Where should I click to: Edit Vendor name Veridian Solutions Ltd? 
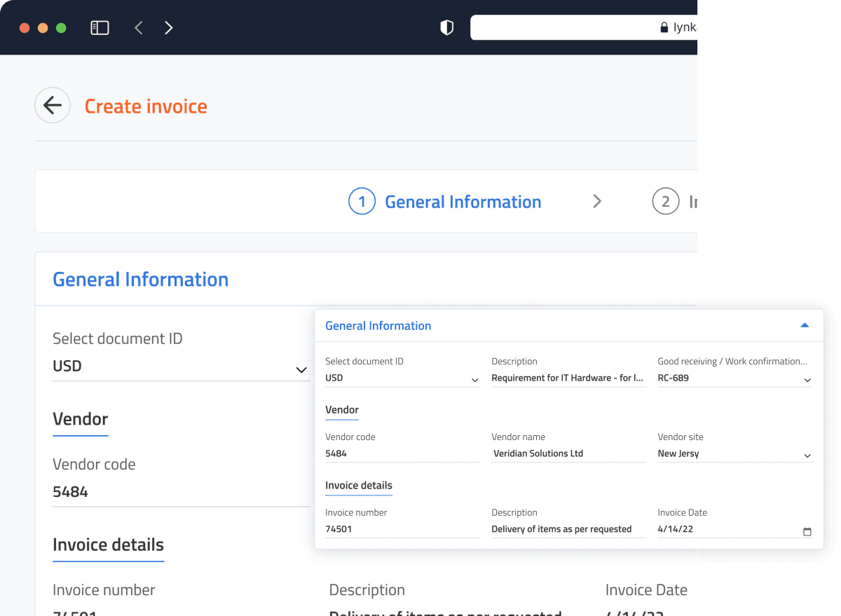click(x=568, y=454)
